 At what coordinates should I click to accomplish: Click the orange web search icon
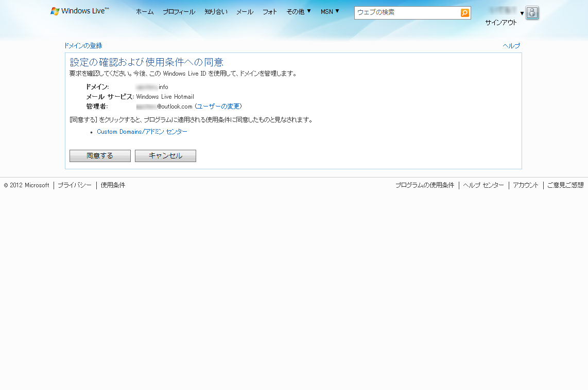pyautogui.click(x=464, y=13)
